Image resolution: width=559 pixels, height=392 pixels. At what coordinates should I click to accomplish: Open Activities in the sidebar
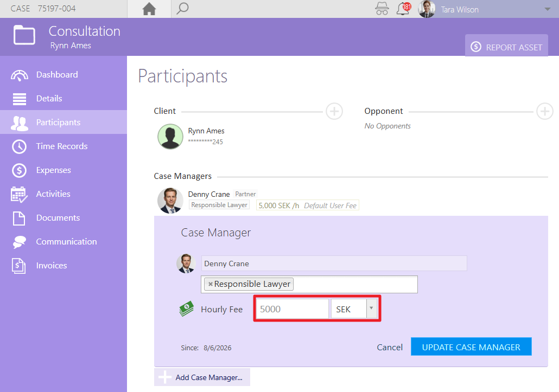click(63, 194)
